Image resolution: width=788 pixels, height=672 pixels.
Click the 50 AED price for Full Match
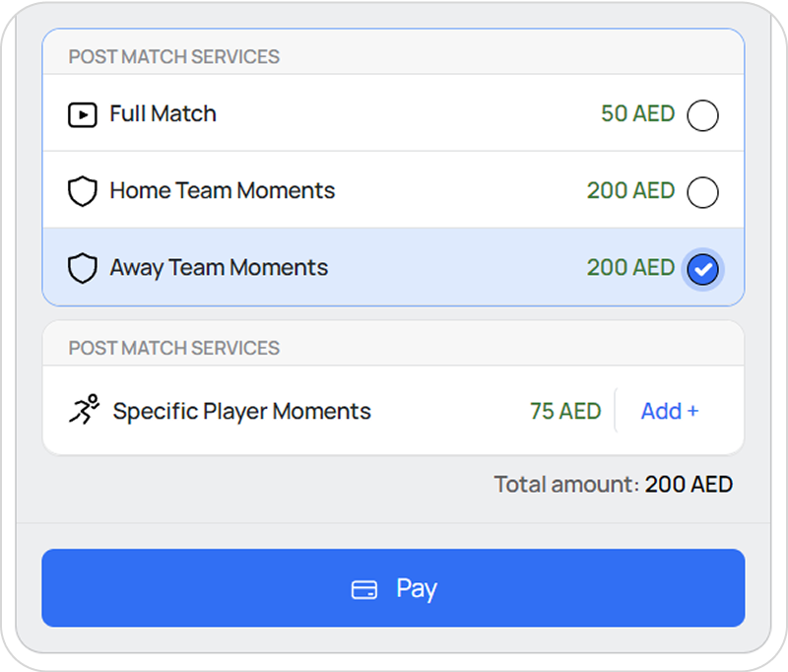[x=637, y=114]
